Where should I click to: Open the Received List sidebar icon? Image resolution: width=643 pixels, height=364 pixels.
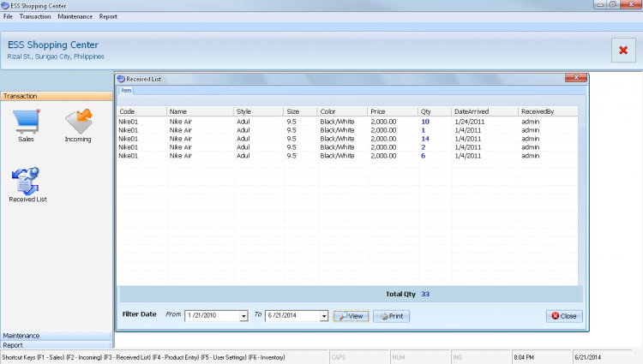pos(26,181)
